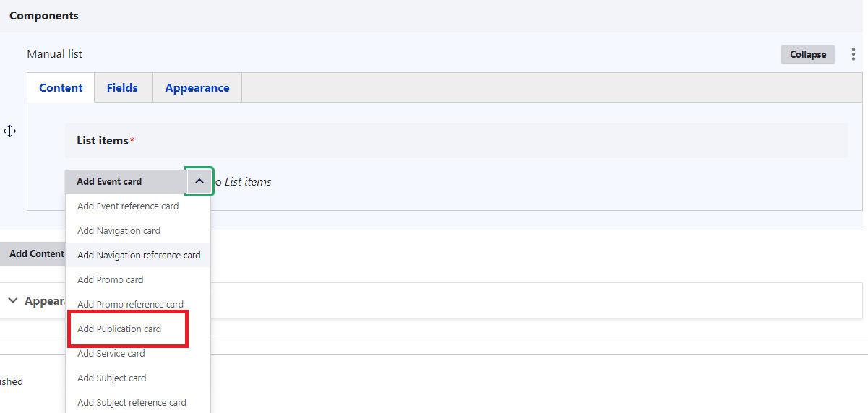
Task: Choose Add Subject reference card
Action: 132,402
